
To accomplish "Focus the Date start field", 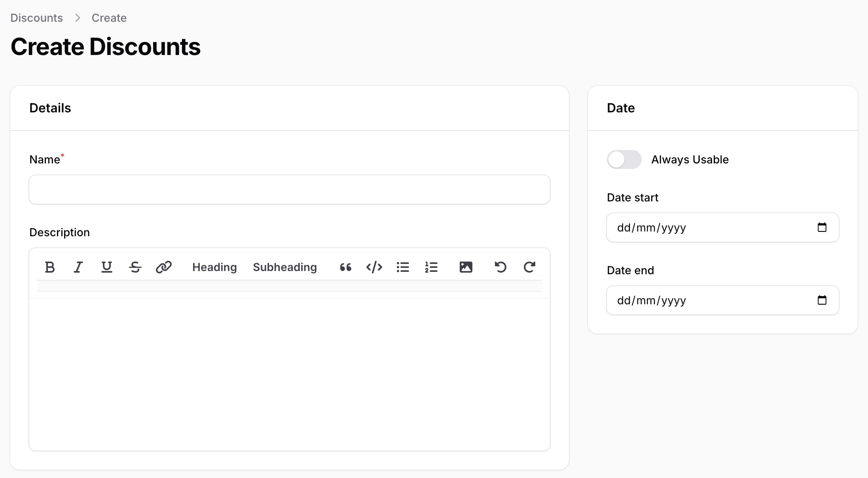I will pos(723,228).
